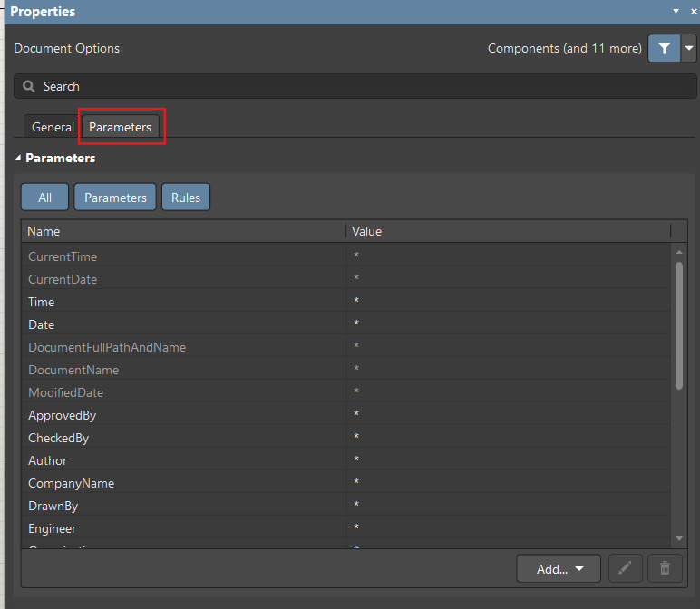700x609 pixels.
Task: Click the Components (and 11 more) label
Action: pos(564,48)
